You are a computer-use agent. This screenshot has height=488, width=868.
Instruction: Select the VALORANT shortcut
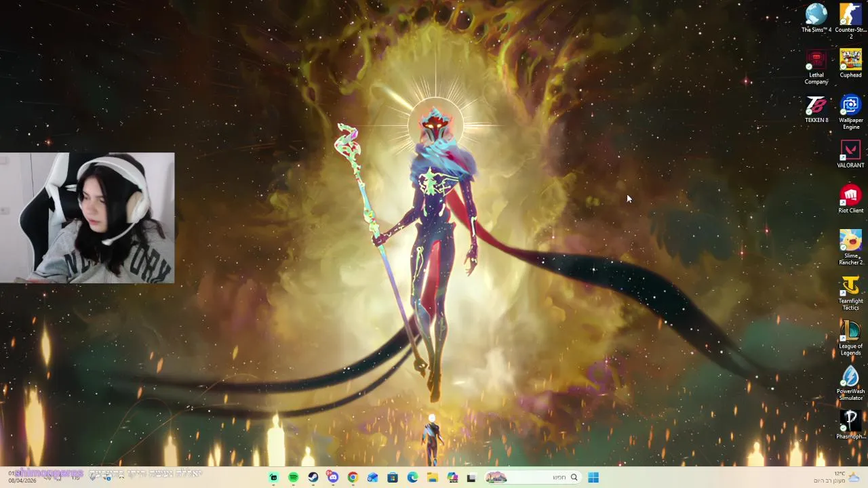click(x=850, y=155)
